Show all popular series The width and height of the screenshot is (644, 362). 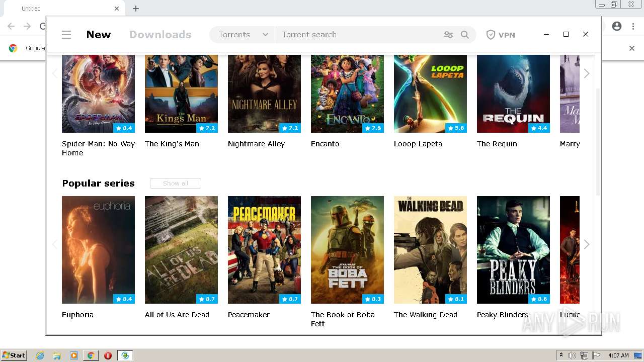pos(175,184)
